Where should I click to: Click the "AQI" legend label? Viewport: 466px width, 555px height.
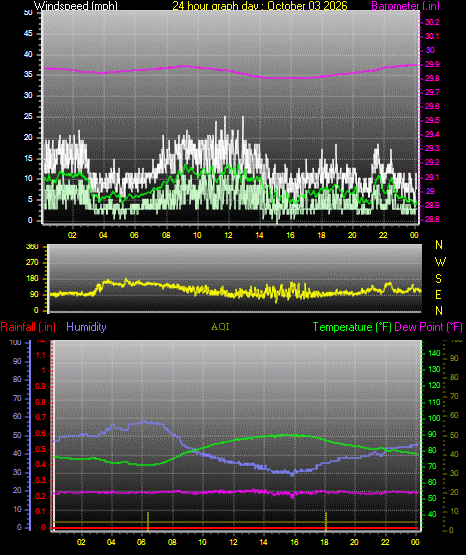click(x=220, y=327)
